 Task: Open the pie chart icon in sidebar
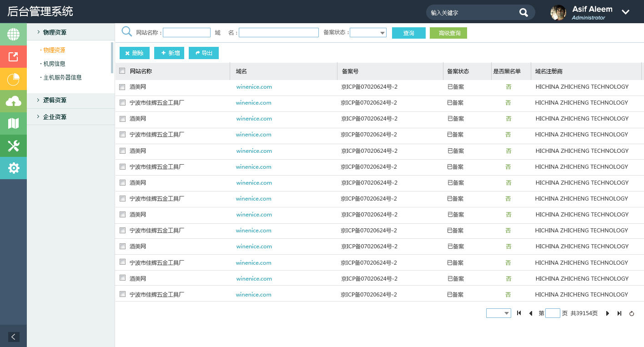[13, 79]
